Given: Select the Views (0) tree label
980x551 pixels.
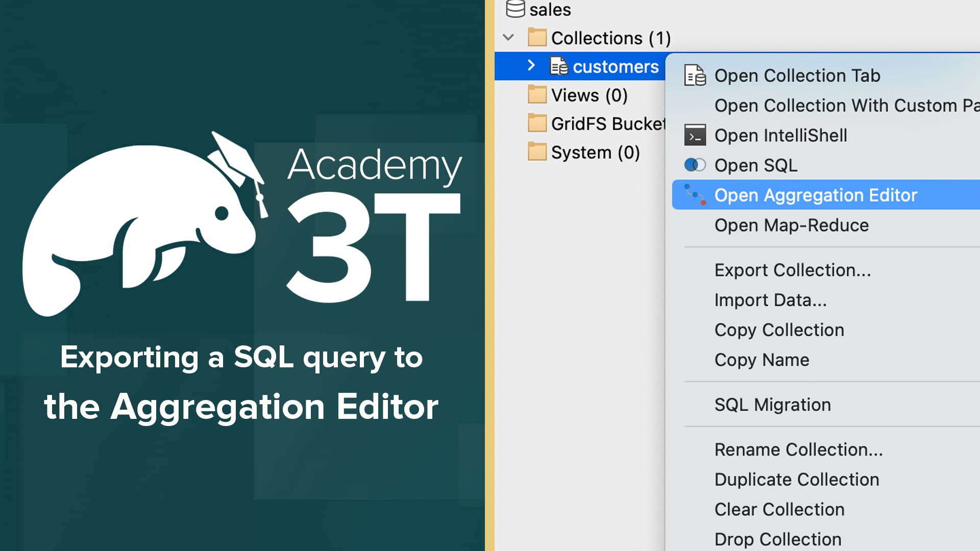Looking at the screenshot, I should pyautogui.click(x=590, y=95).
